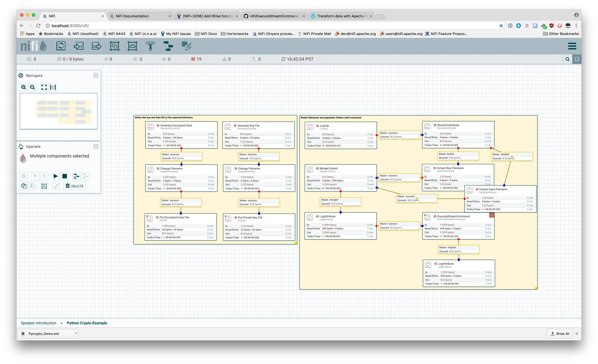Toggle the bulletin board icon beside search
598x364 pixels.
click(577, 59)
